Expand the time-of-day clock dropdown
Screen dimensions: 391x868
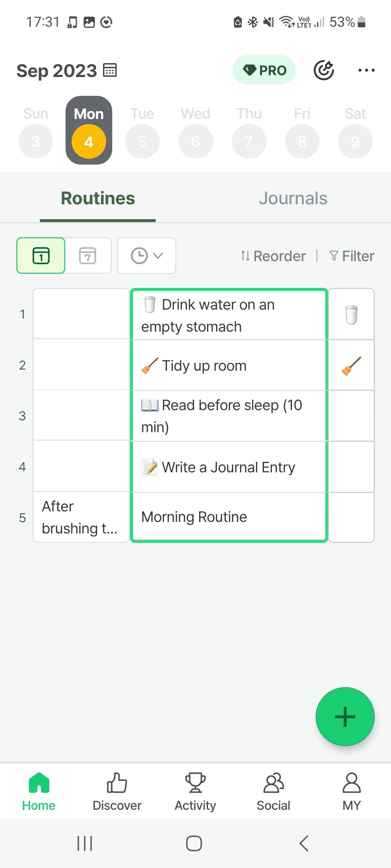coord(146,256)
